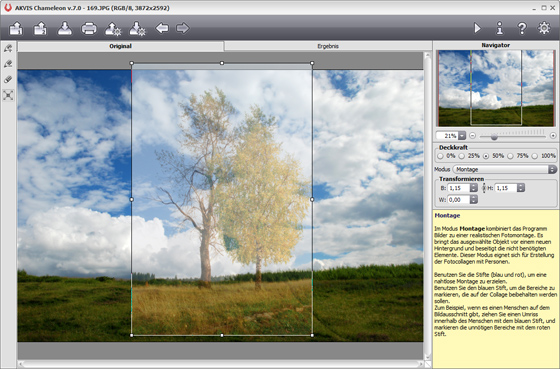The image size is (560, 369).
Task: Run the montage processing
Action: (x=477, y=28)
